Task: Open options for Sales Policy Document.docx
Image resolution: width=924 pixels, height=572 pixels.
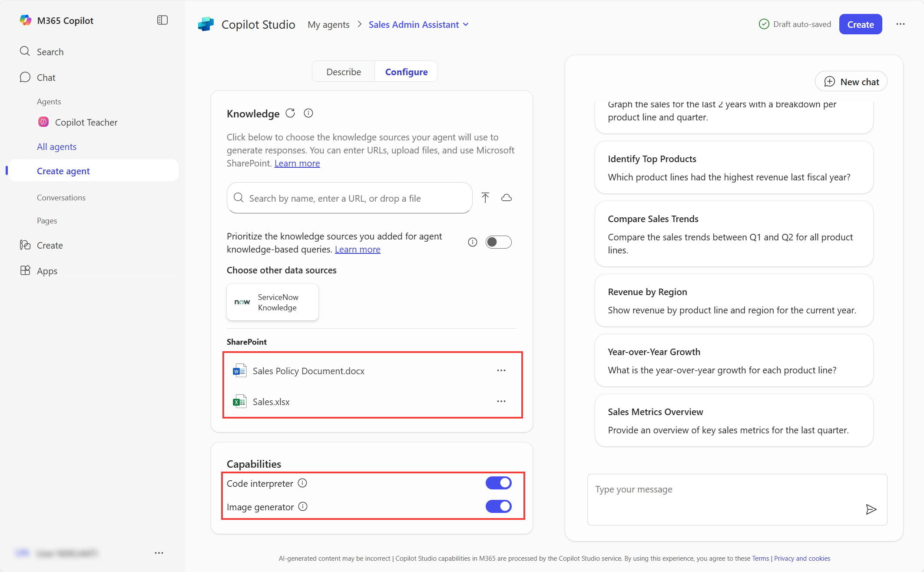Action: pyautogui.click(x=501, y=370)
